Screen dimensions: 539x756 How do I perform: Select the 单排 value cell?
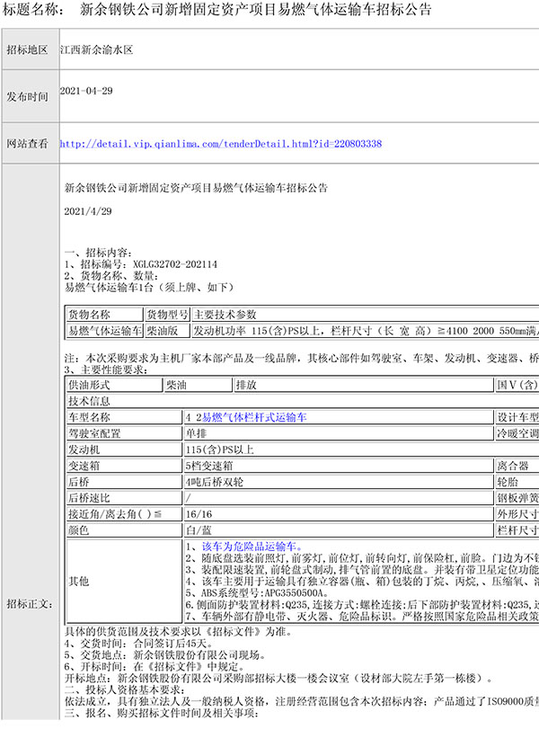pyautogui.click(x=339, y=433)
